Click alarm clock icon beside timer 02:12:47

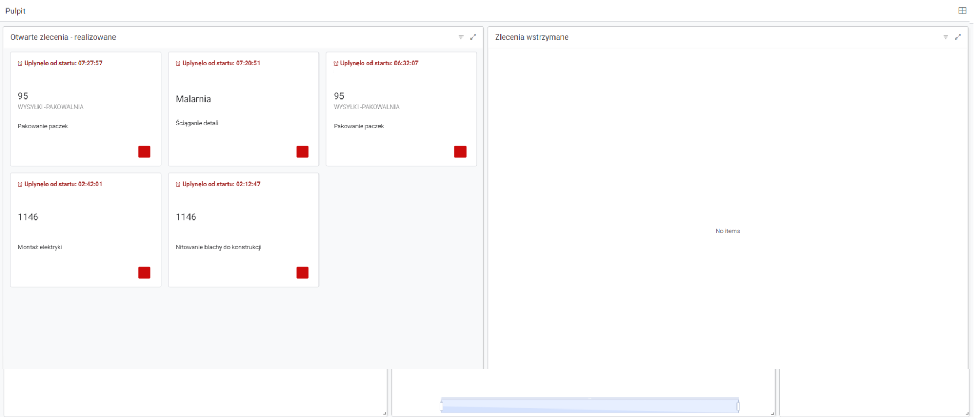pos(178,184)
